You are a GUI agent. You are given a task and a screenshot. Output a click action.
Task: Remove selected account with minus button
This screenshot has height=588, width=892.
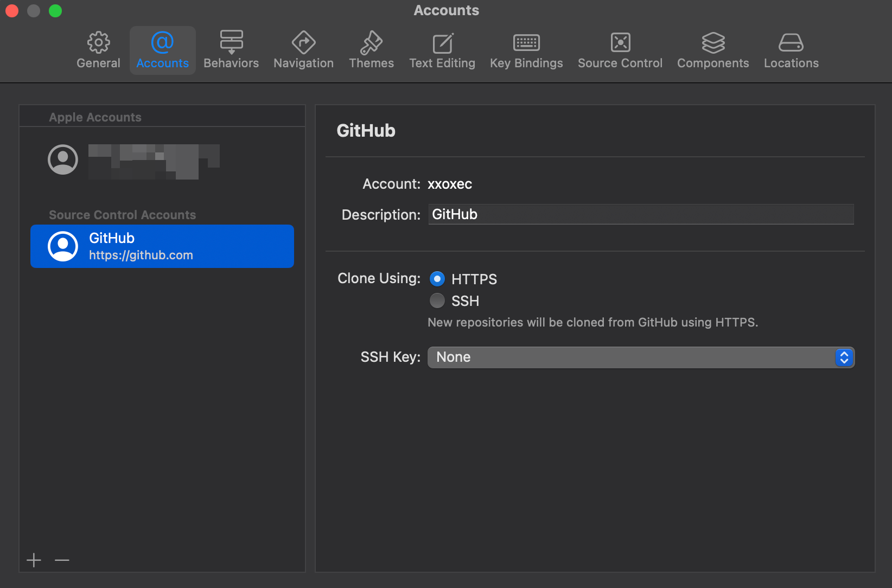pos(62,560)
